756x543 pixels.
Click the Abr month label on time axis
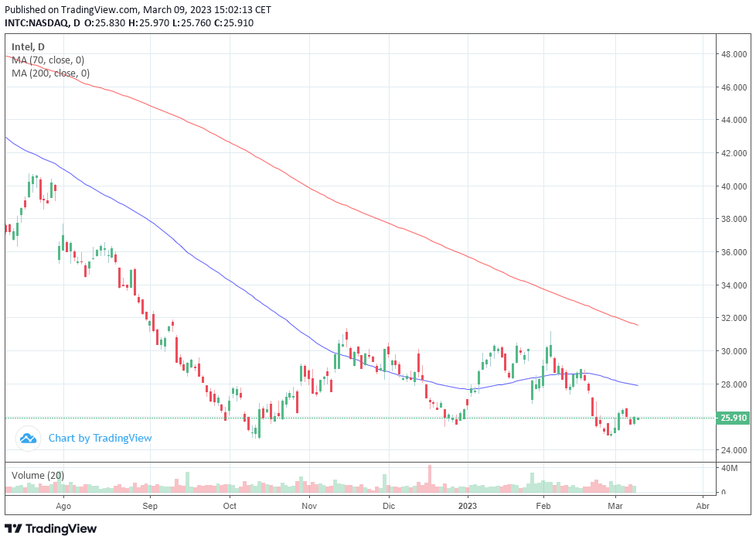(703, 506)
